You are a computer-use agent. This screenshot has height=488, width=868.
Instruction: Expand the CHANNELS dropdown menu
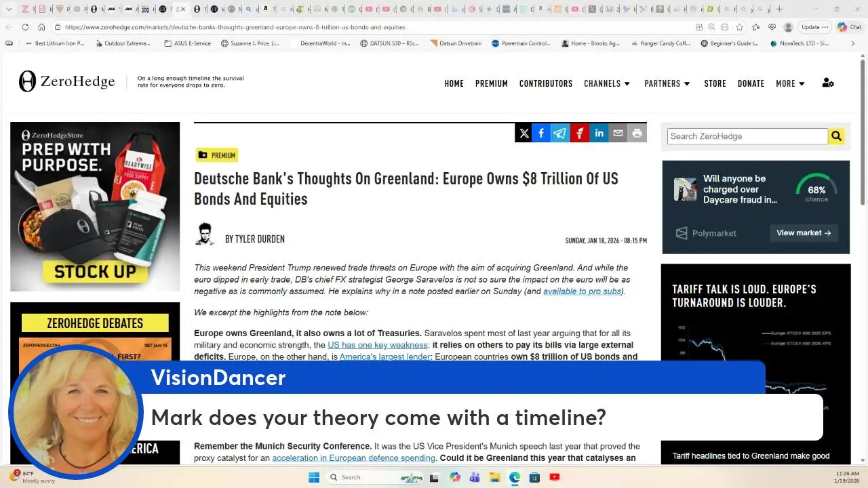(607, 83)
